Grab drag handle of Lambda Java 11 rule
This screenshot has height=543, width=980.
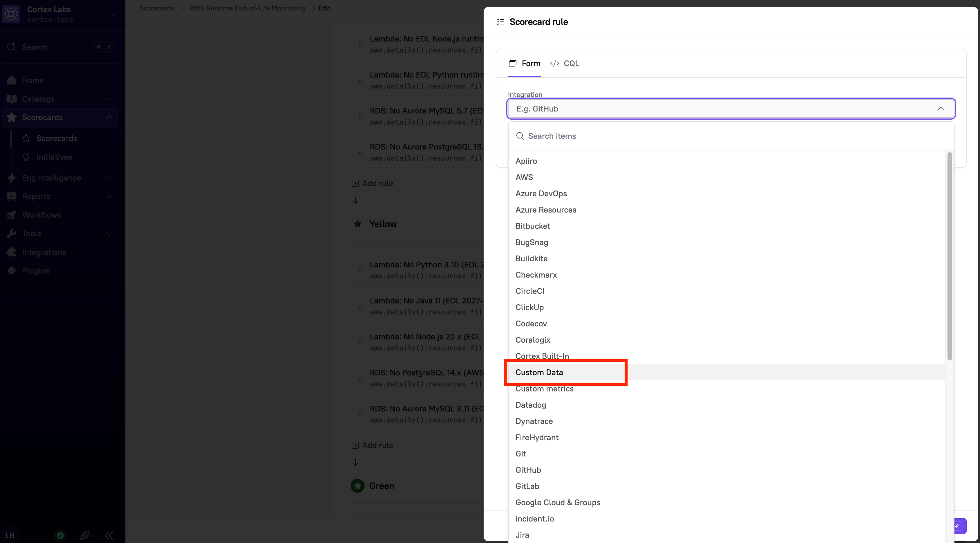coord(360,306)
